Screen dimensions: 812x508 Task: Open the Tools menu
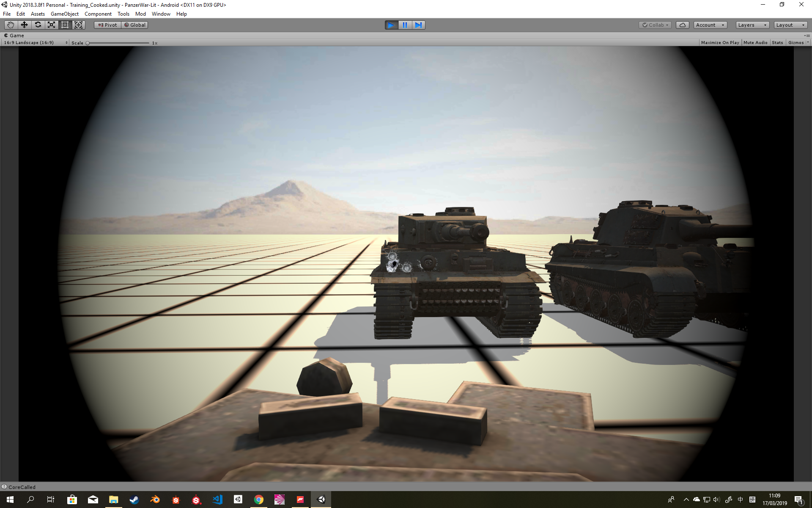[x=123, y=14]
